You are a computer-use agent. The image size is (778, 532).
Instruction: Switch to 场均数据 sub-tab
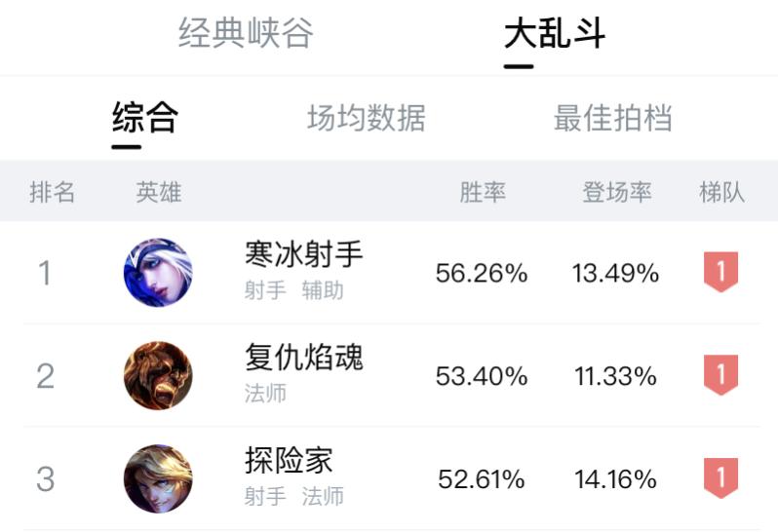point(366,118)
